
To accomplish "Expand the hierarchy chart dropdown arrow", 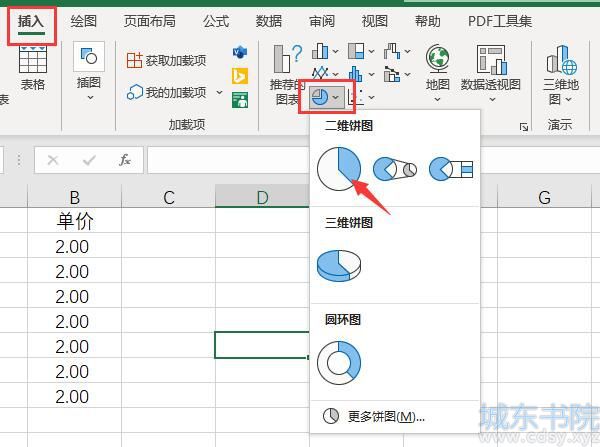I will [x=372, y=51].
